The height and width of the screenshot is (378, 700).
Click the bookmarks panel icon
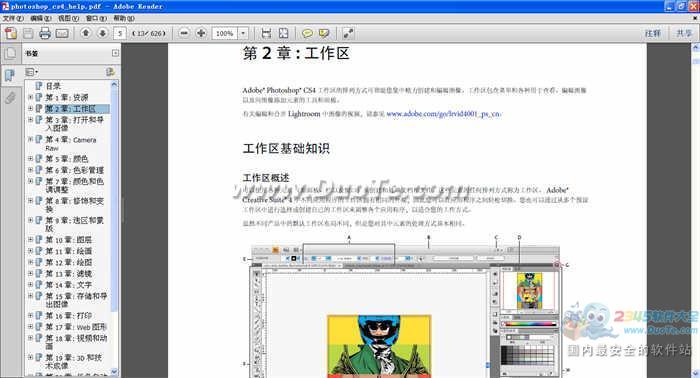tap(10, 75)
